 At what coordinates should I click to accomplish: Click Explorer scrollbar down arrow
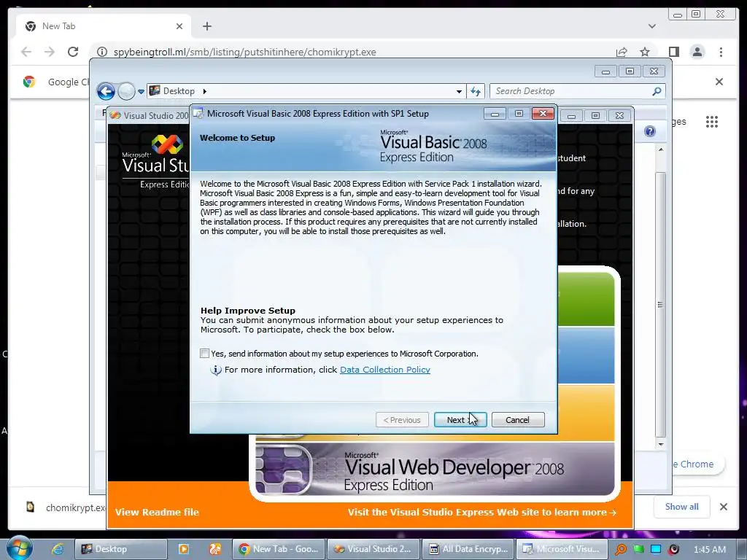(660, 444)
